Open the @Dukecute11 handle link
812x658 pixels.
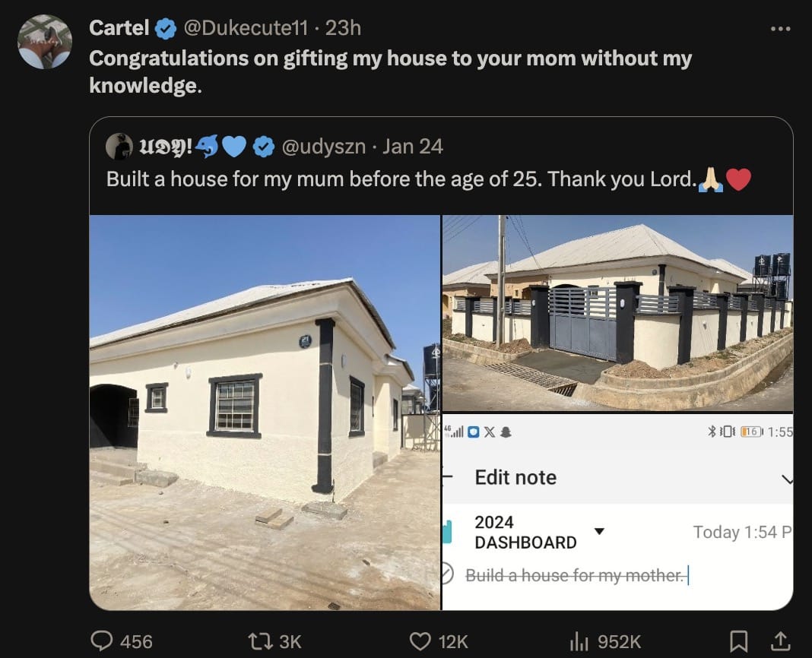246,28
